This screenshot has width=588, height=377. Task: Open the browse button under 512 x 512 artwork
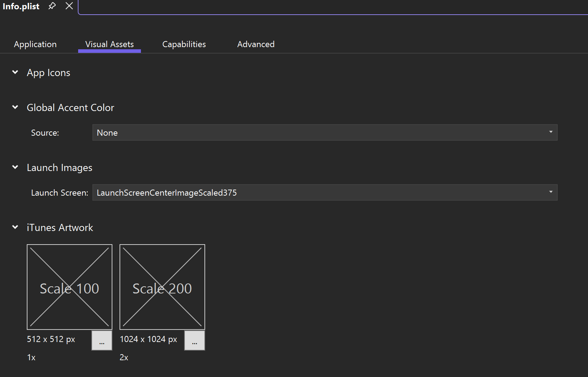[x=102, y=340]
